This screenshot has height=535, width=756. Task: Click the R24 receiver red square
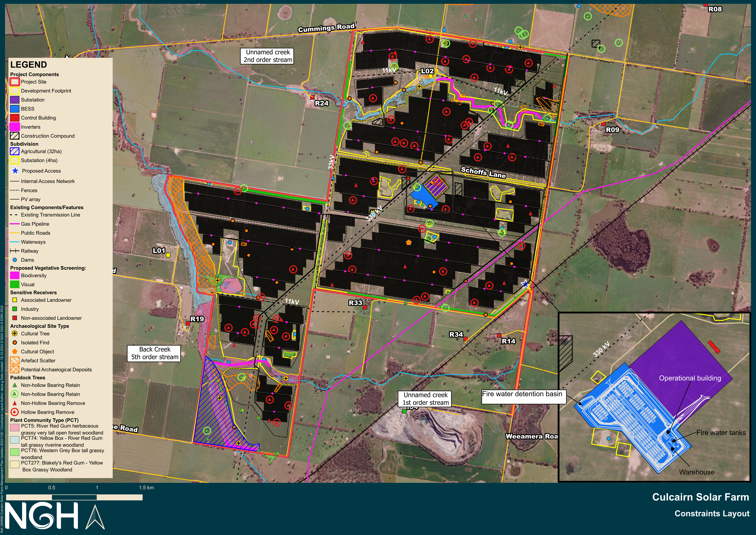click(312, 98)
